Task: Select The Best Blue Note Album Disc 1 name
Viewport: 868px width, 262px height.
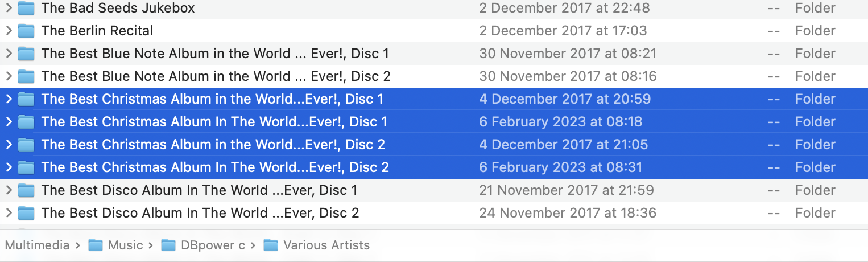Action: pyautogui.click(x=215, y=54)
